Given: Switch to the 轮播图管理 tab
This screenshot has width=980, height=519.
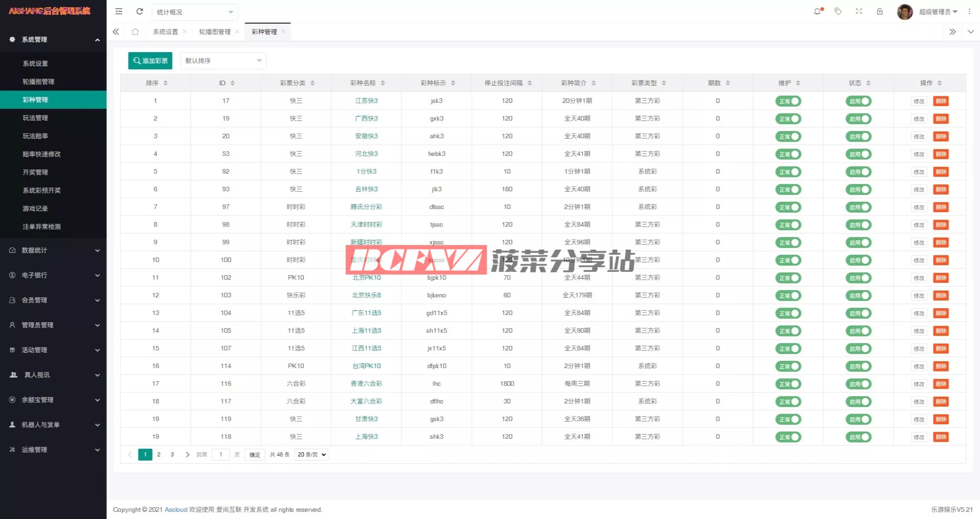Looking at the screenshot, I should coord(215,32).
